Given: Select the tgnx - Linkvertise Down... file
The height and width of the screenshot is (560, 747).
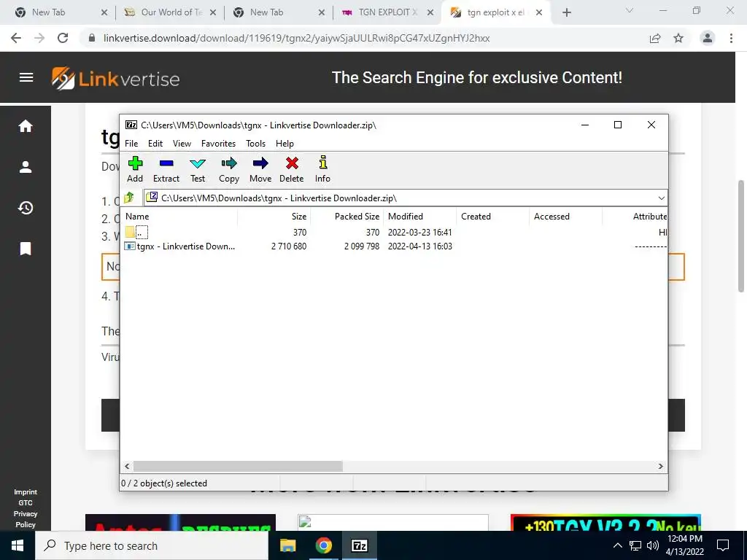Looking at the screenshot, I should pos(186,246).
